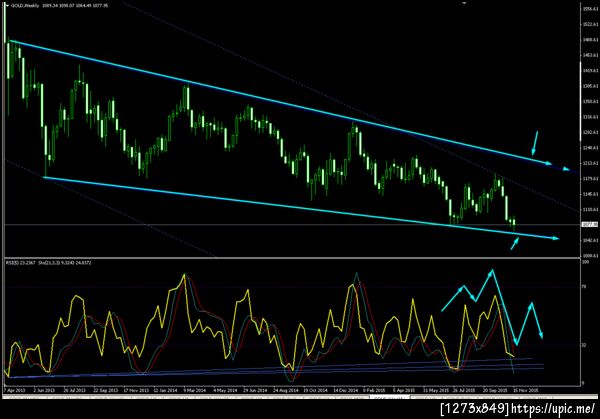Click the 31 May 2015 date label

(x=435, y=391)
